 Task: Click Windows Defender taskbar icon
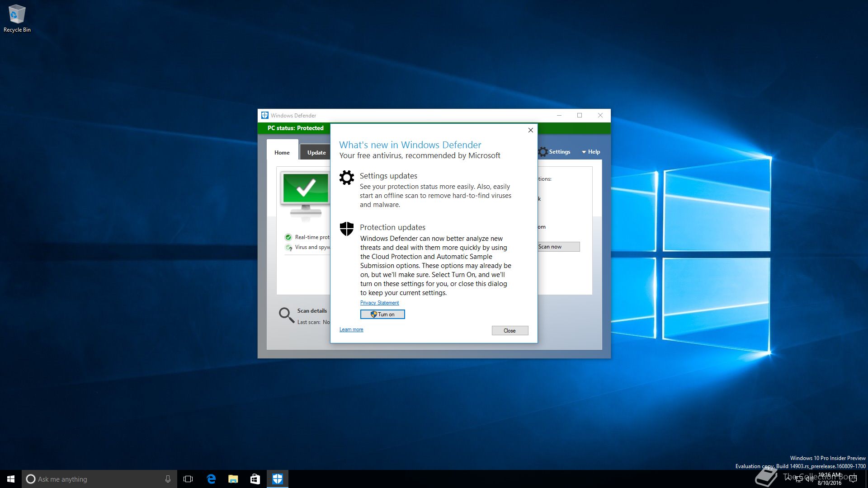pyautogui.click(x=278, y=479)
